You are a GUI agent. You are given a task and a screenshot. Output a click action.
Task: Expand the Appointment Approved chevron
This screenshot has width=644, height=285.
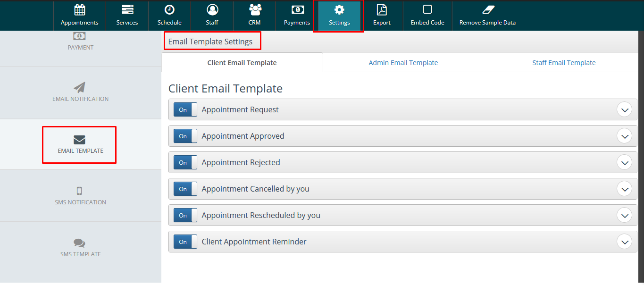point(625,136)
